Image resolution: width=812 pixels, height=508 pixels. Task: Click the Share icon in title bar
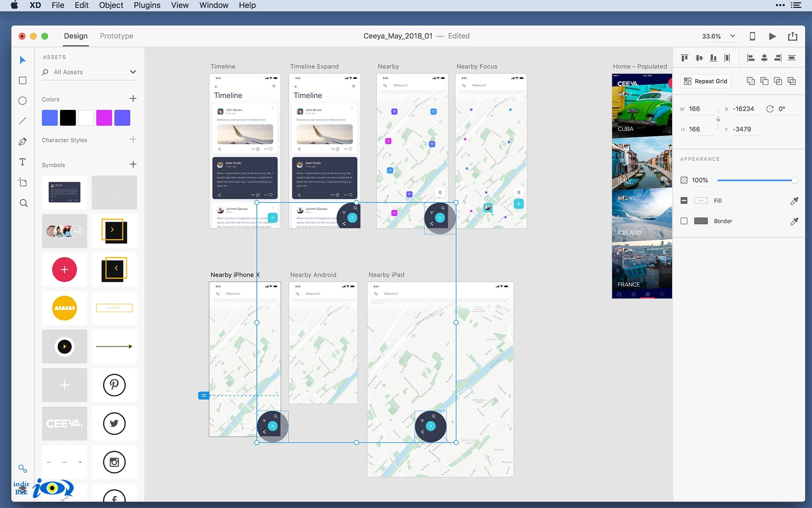point(793,36)
